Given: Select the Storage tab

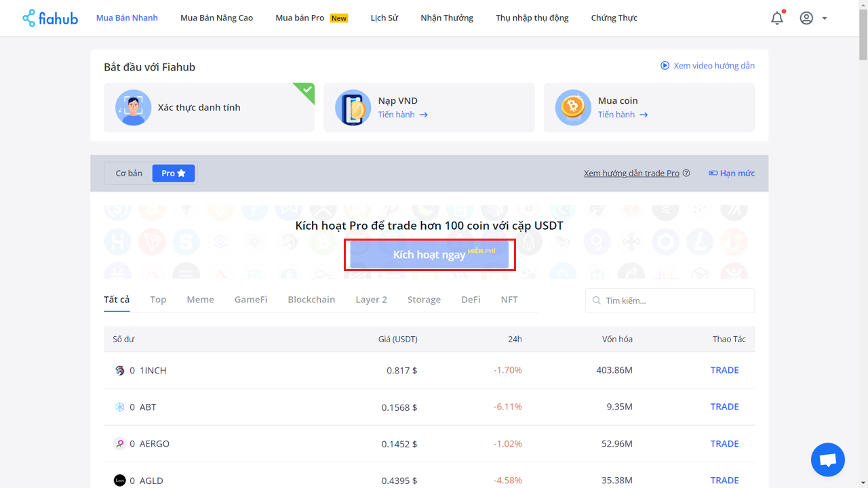Looking at the screenshot, I should point(424,299).
